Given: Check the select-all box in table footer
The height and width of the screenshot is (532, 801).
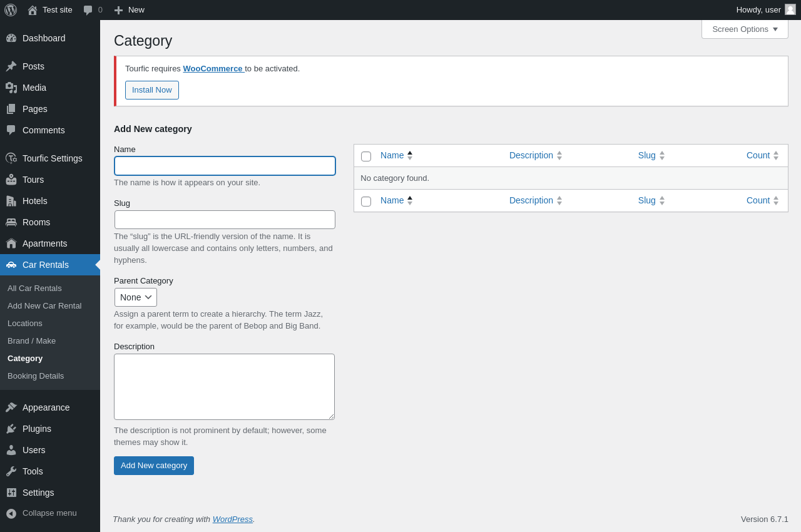Looking at the screenshot, I should (x=366, y=202).
